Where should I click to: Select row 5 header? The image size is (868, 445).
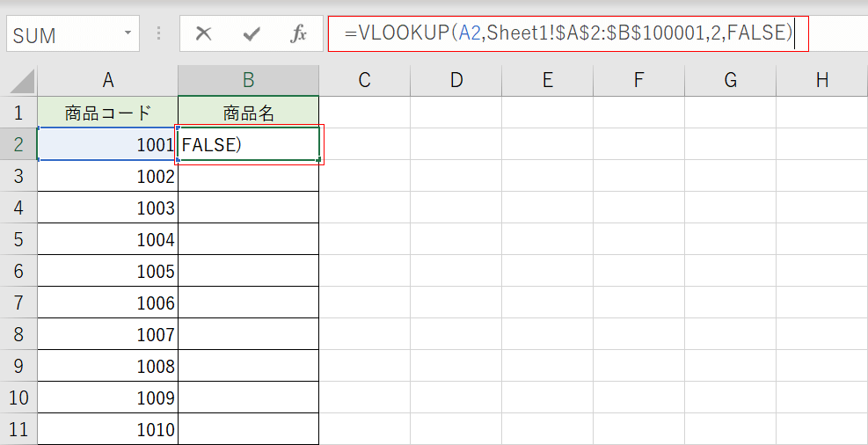point(18,239)
